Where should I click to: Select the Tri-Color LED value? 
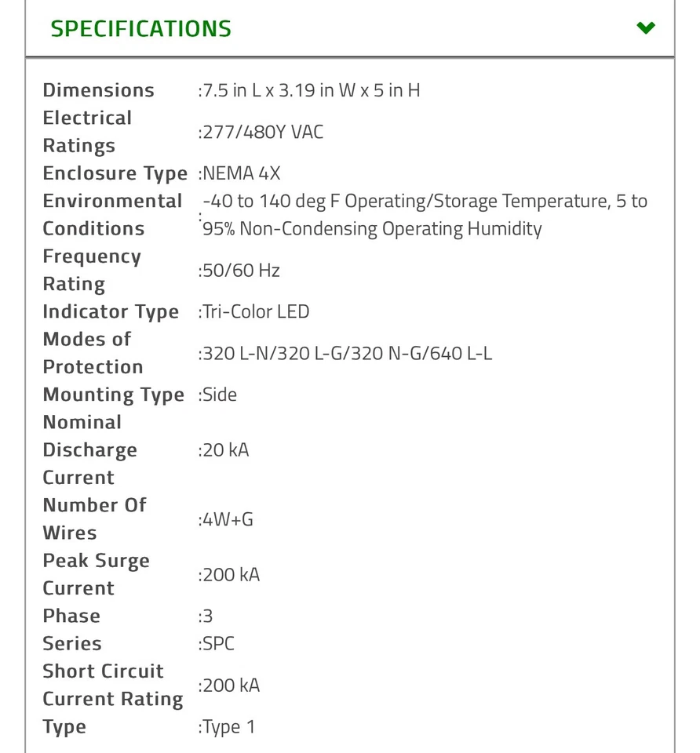point(256,312)
